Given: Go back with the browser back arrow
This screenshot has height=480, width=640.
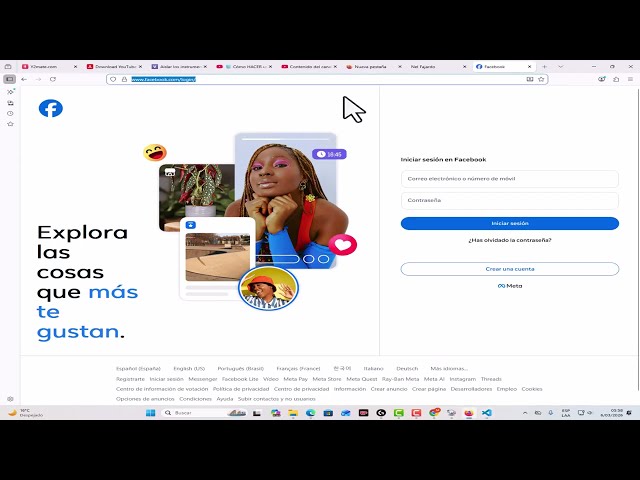Looking at the screenshot, I should 24,79.
